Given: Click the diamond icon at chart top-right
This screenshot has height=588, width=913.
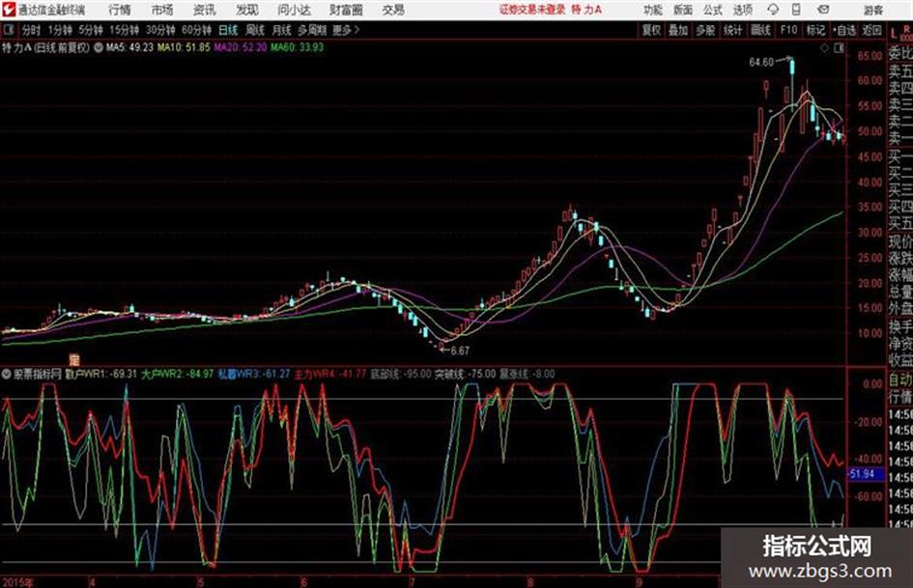Looking at the screenshot, I should [824, 47].
